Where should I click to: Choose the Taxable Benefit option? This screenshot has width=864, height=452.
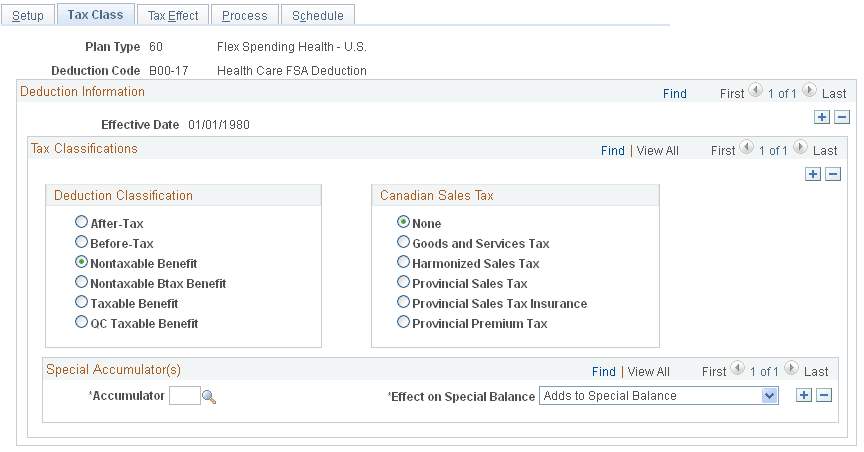[82, 303]
